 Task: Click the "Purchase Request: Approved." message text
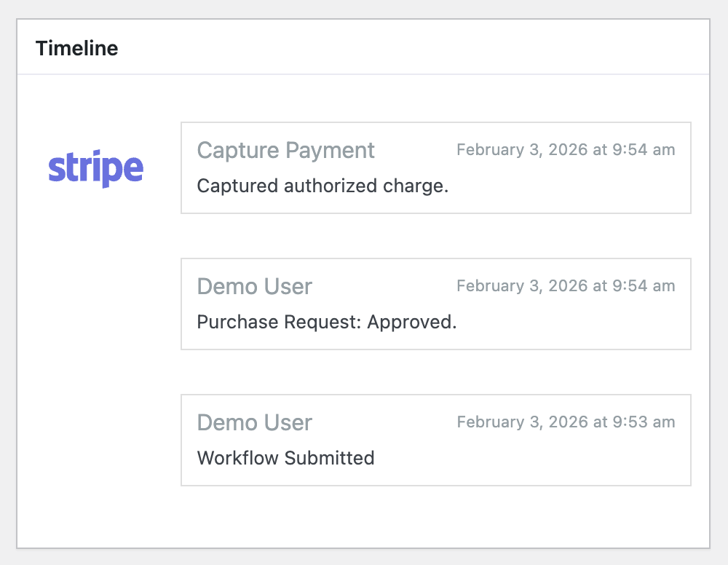click(x=327, y=322)
